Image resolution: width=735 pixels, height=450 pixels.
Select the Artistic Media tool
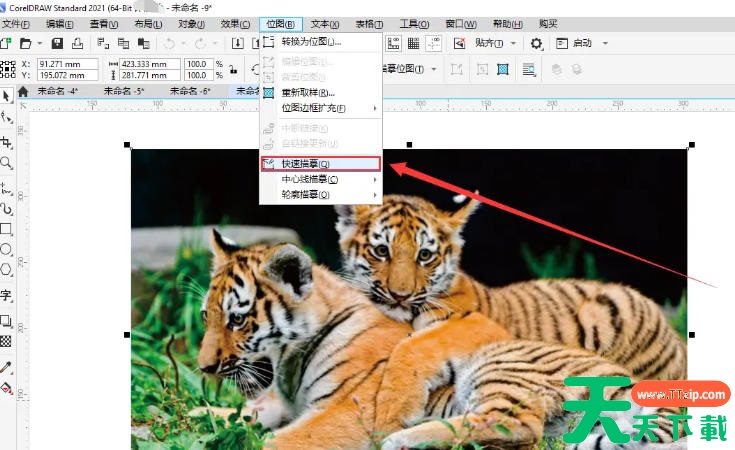point(6,209)
